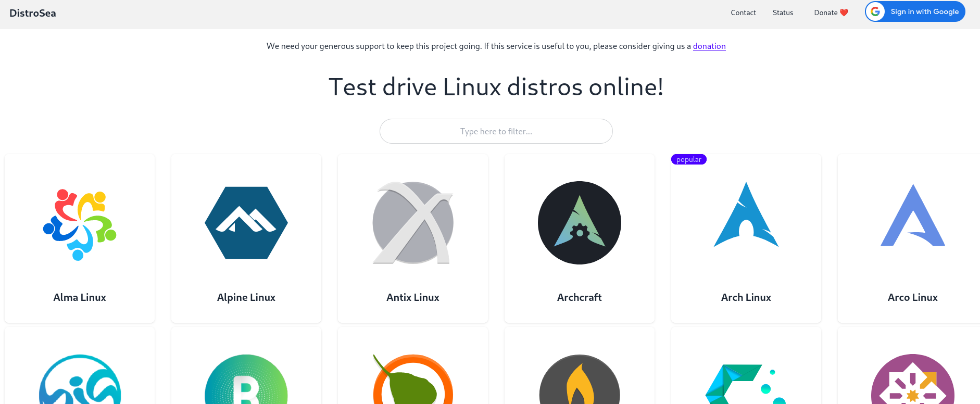This screenshot has height=404, width=980.
Task: Open the green circle R logo distro
Action: click(246, 379)
